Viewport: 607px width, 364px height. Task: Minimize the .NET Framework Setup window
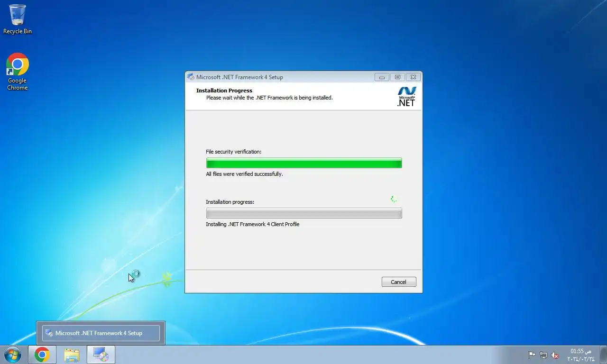(x=382, y=77)
